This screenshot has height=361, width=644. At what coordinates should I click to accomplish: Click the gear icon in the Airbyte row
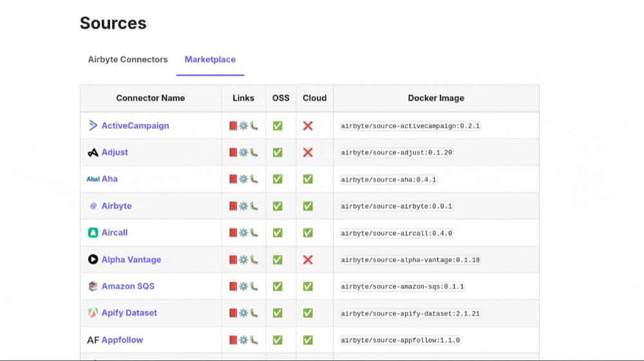(243, 206)
